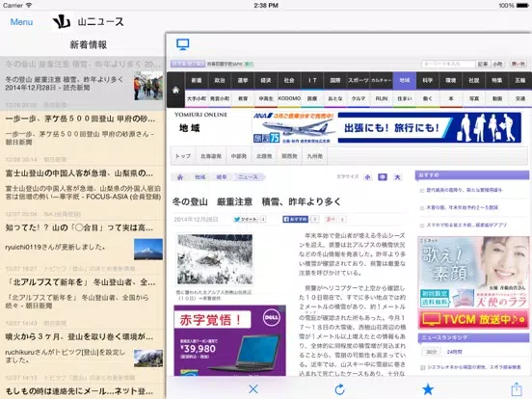Open the 地域 navigation tab

[x=405, y=80]
